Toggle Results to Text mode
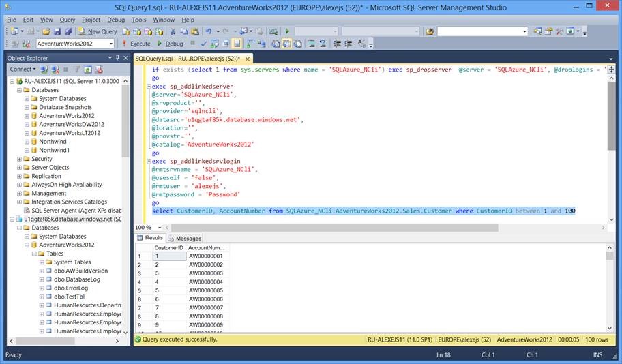 pyautogui.click(x=276, y=44)
